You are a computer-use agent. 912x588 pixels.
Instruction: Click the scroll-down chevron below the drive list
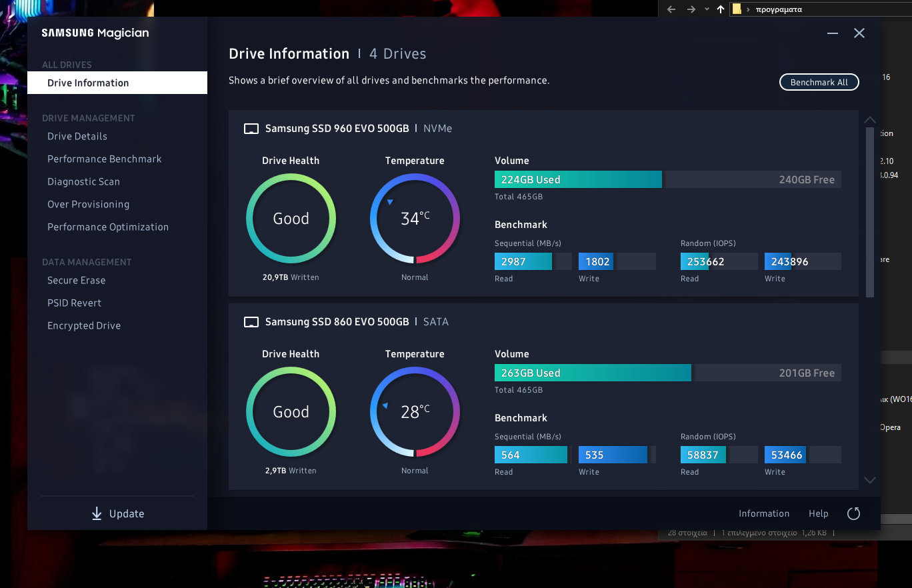click(x=869, y=480)
